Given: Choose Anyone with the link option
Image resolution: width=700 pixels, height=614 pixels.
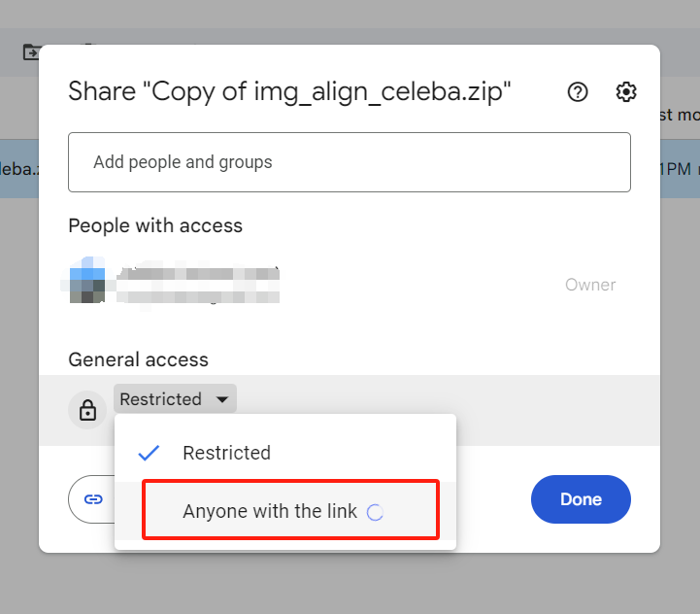Looking at the screenshot, I should click(270, 511).
